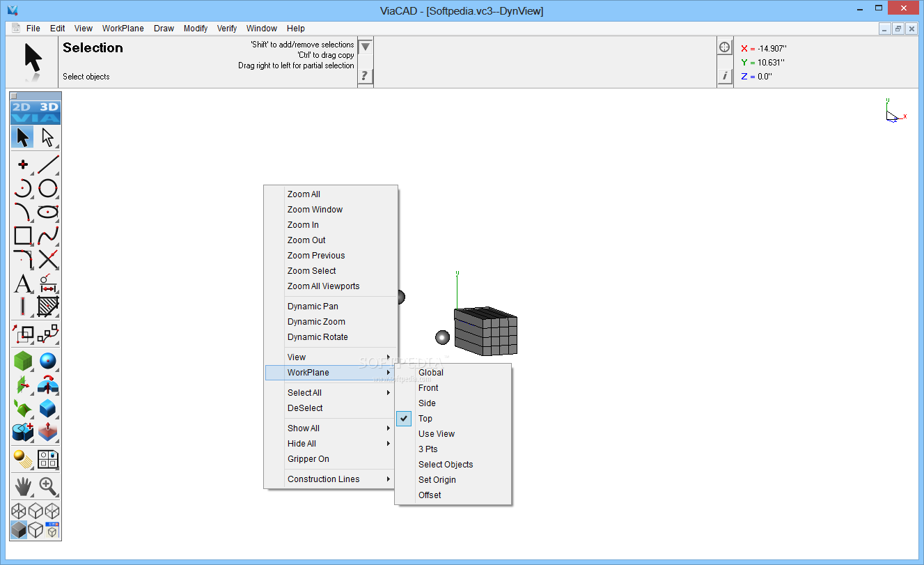This screenshot has width=924, height=565.
Task: Select the green block Solid primitives tool
Action: click(x=23, y=361)
